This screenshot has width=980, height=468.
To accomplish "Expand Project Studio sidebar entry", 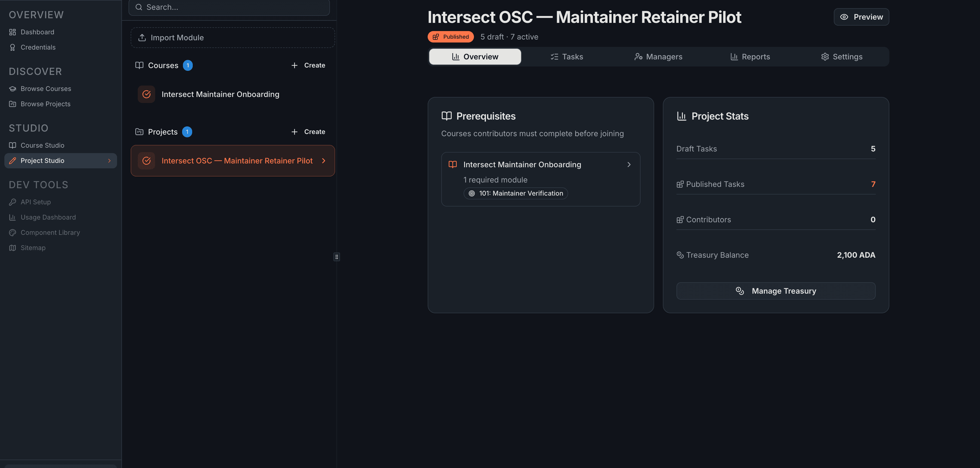I will (110, 160).
